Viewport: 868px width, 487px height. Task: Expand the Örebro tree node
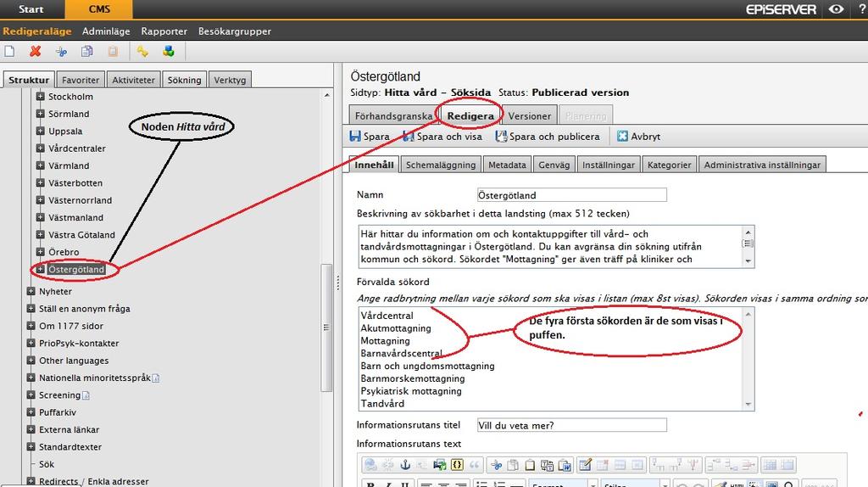[x=40, y=251]
